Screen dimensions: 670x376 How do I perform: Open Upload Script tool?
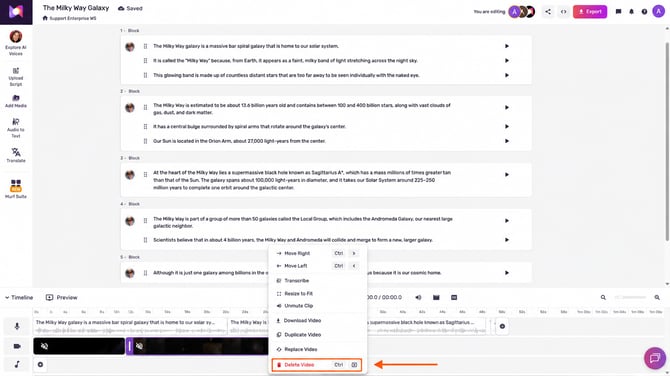[x=16, y=77]
